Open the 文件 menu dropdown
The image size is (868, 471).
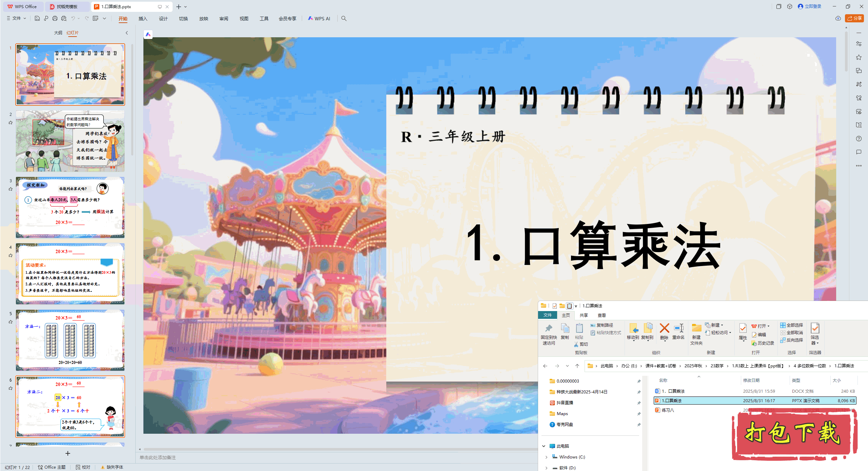pos(16,18)
